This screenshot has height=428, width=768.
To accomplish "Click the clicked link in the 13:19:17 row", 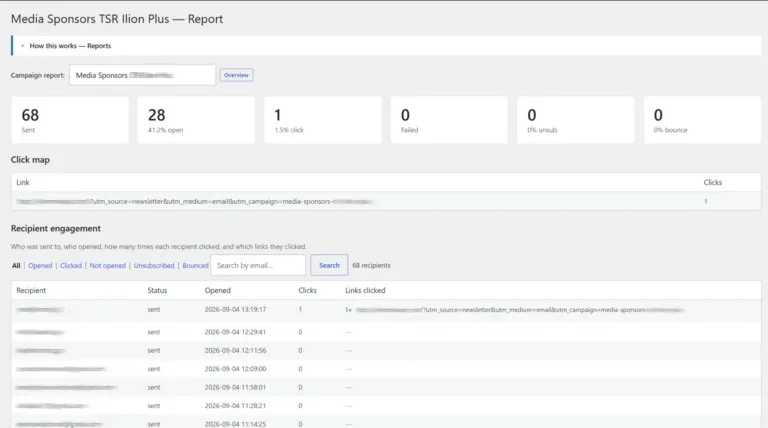I will point(519,310).
